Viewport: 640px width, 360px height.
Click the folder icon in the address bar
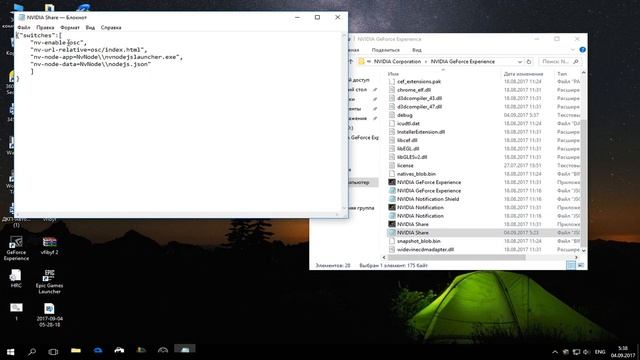pyautogui.click(x=361, y=62)
